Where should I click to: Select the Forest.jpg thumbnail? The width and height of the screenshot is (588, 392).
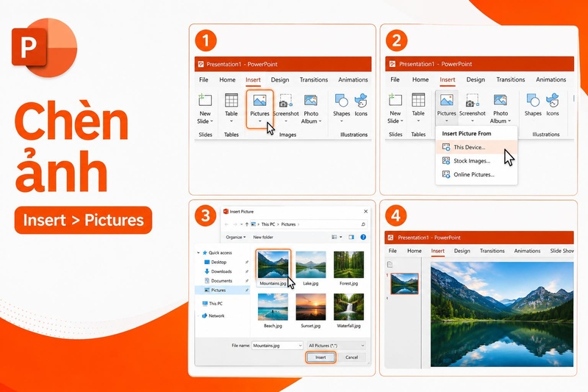348,265
